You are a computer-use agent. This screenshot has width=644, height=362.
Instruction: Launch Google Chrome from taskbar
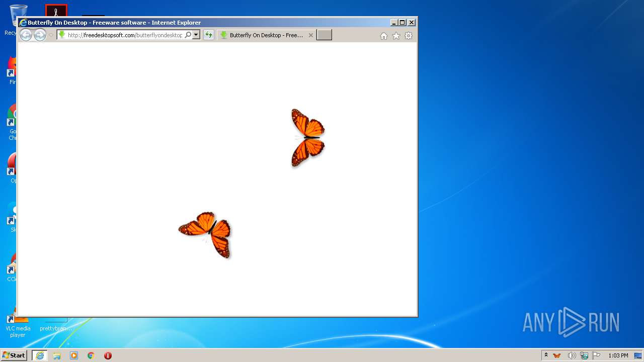click(91, 355)
